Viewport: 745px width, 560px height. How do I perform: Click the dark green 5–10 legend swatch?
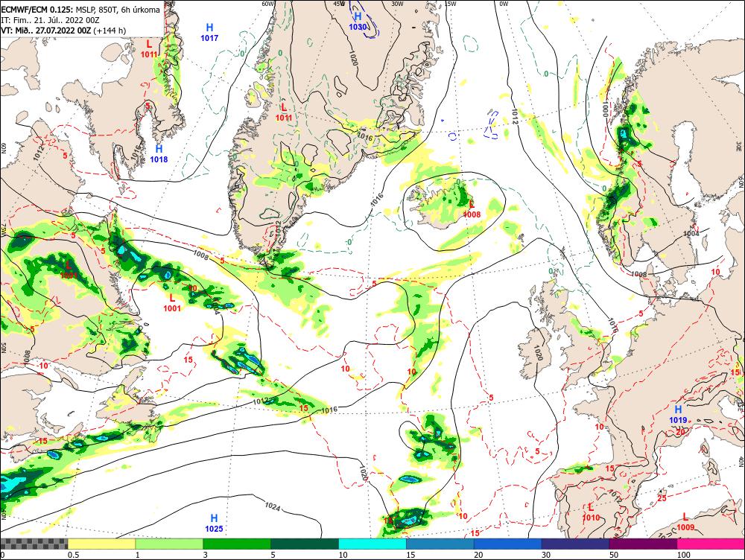[305, 544]
